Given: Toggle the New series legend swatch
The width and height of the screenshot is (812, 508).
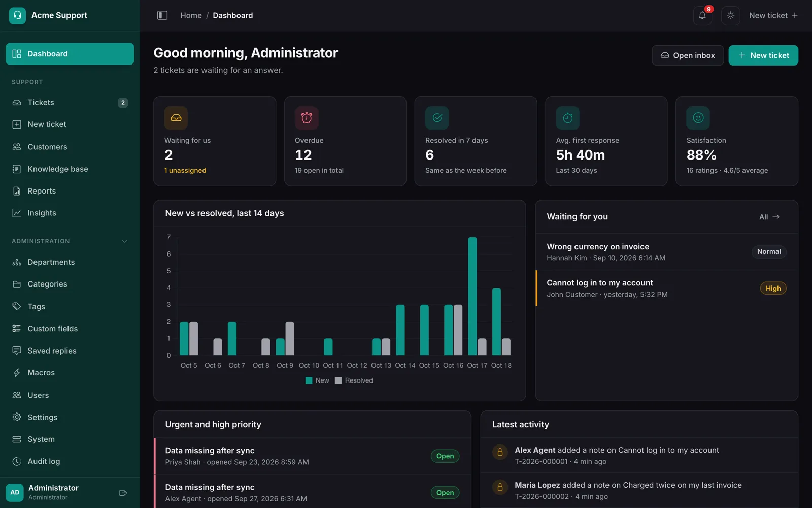Looking at the screenshot, I should point(309,380).
